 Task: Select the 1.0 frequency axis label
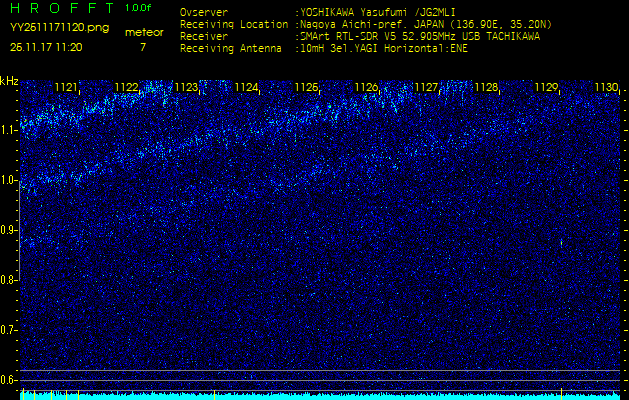tap(9, 180)
